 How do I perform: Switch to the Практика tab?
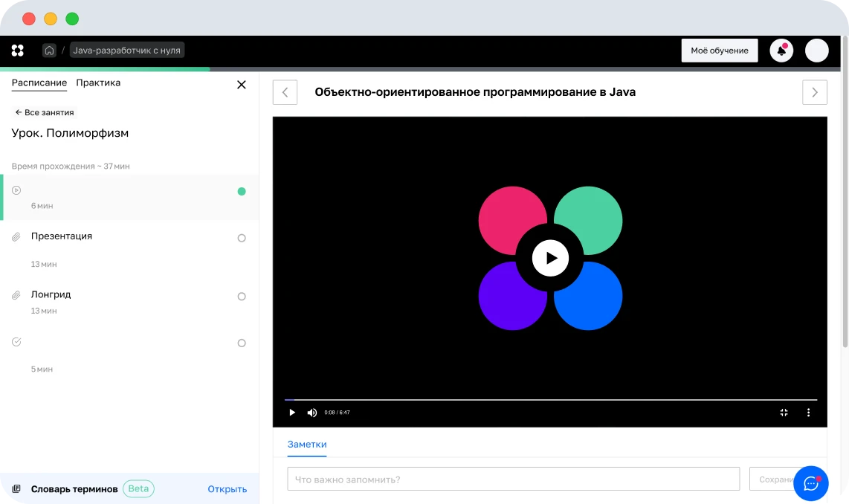[98, 83]
